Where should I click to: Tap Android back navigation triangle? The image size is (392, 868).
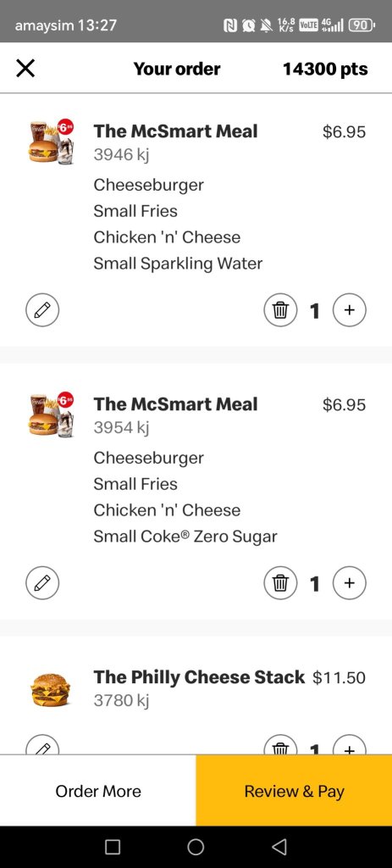coord(279,847)
